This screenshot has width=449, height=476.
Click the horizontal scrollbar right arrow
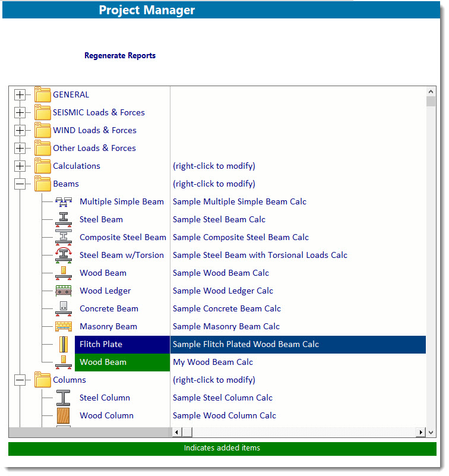pyautogui.click(x=422, y=433)
